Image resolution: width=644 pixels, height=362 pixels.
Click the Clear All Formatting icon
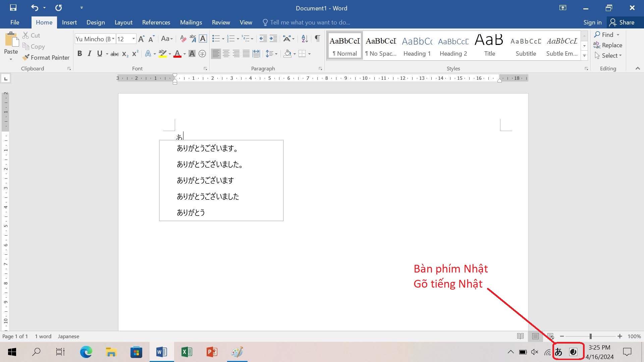coord(183,39)
